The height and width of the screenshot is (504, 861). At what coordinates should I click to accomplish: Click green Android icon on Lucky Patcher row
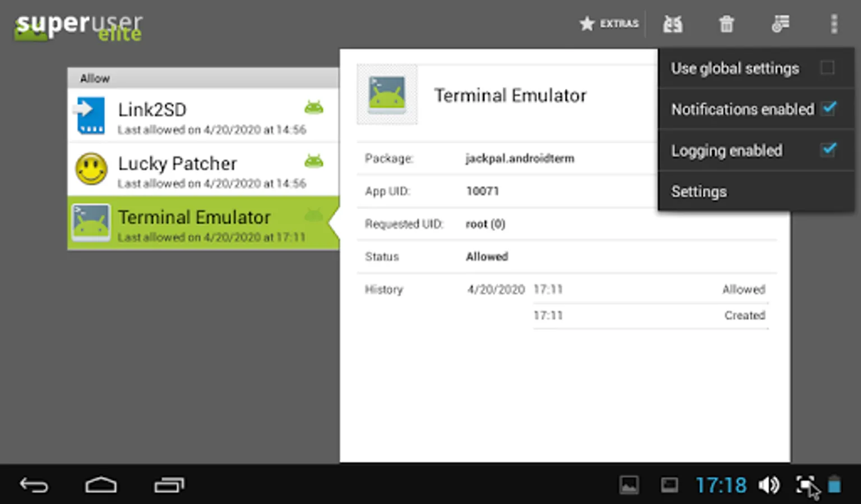(314, 161)
